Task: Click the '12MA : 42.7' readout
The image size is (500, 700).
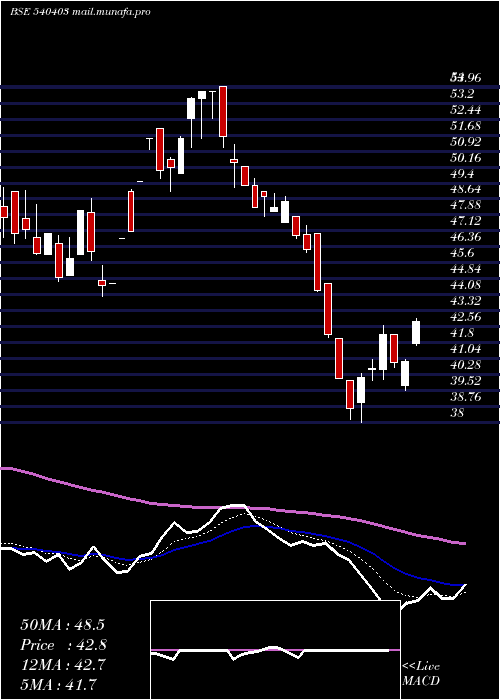Action: click(62, 665)
